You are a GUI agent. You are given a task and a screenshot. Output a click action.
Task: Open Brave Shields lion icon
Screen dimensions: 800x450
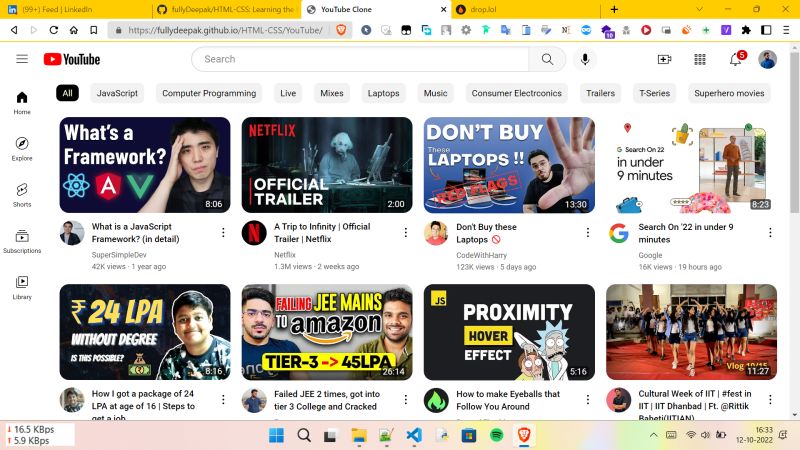(341, 30)
